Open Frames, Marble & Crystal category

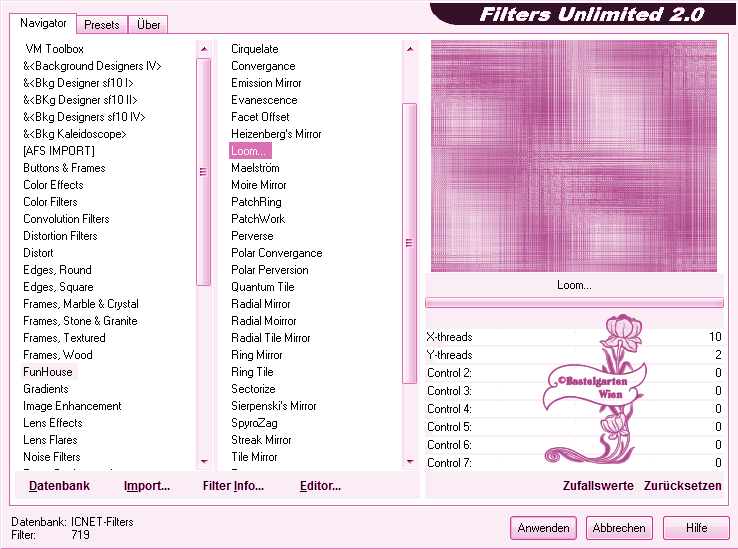tap(81, 304)
